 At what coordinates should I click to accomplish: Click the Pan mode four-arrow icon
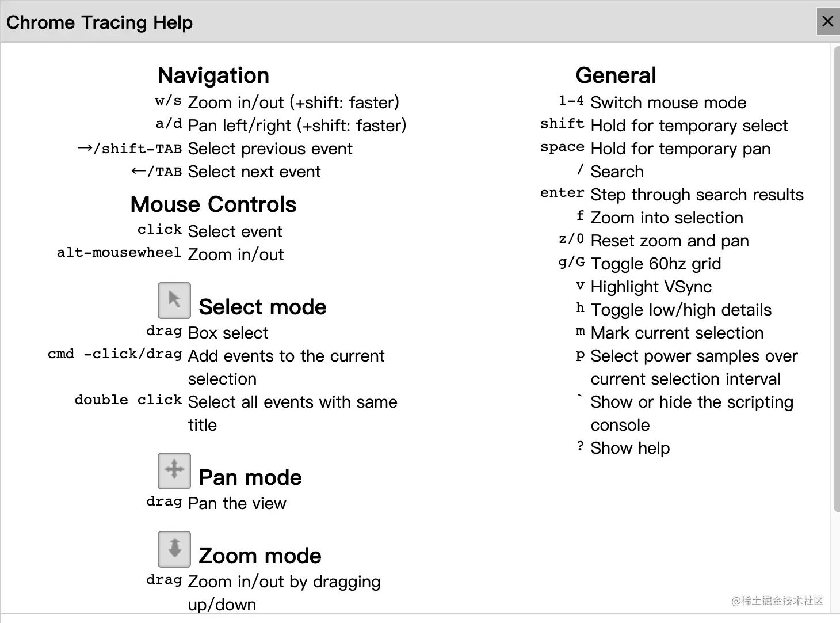[x=174, y=470]
